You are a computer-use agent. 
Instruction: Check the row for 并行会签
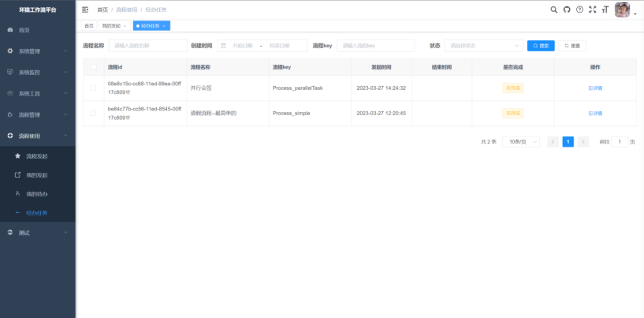pos(95,88)
